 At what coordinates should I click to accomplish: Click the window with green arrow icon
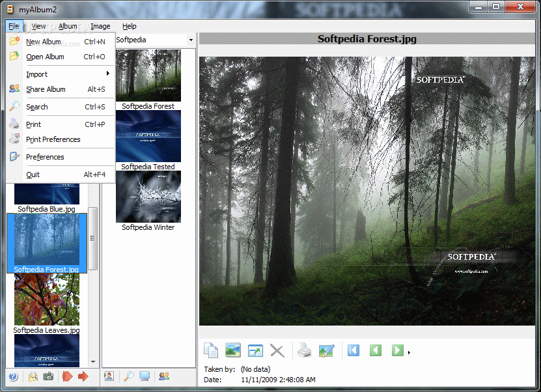(255, 351)
